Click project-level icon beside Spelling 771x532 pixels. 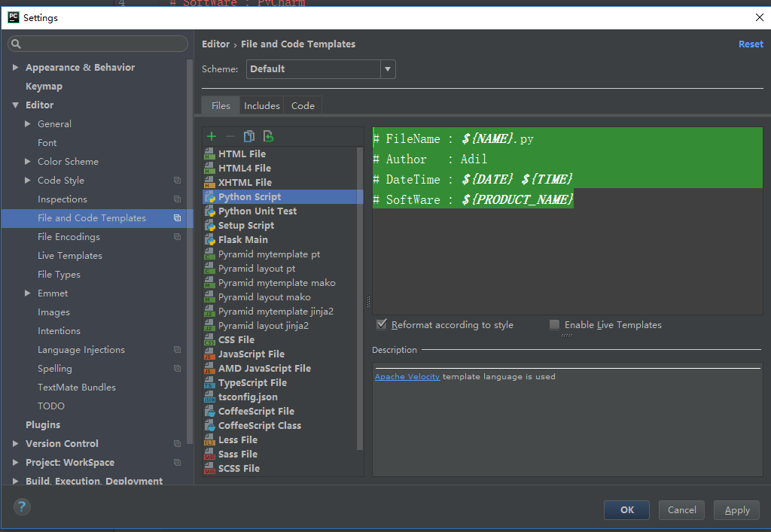click(x=177, y=369)
